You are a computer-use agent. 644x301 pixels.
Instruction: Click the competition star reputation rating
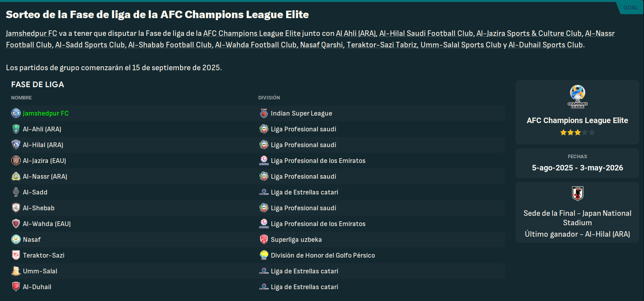point(577,133)
